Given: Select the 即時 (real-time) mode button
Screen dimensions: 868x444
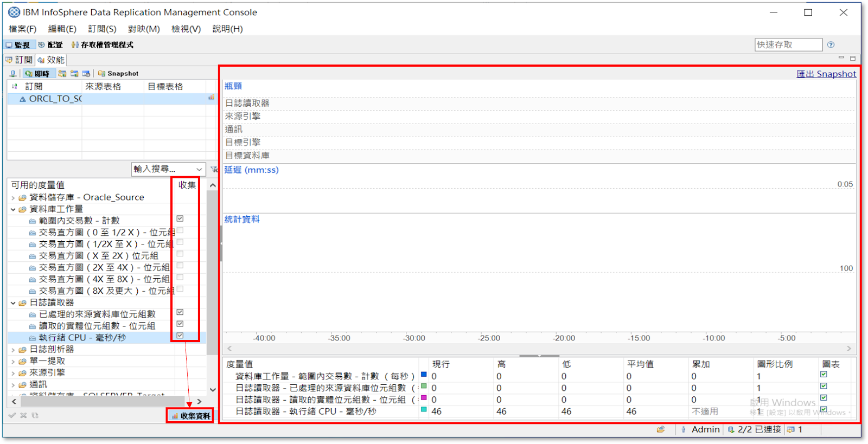Looking at the screenshot, I should click(x=38, y=74).
